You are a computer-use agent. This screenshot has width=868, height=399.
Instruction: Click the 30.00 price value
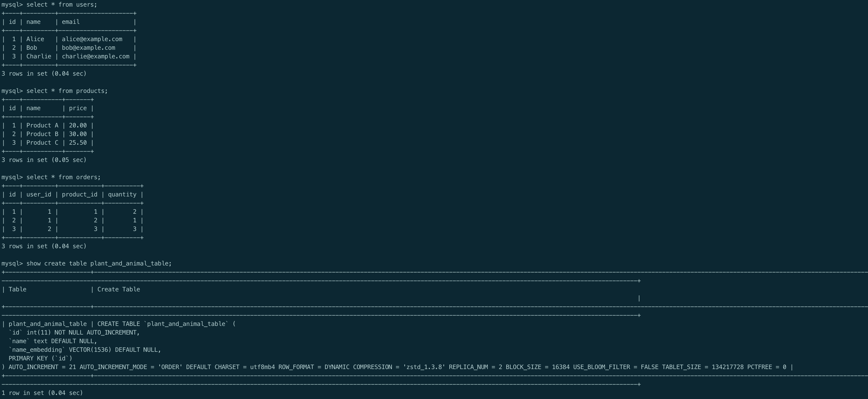pos(78,134)
